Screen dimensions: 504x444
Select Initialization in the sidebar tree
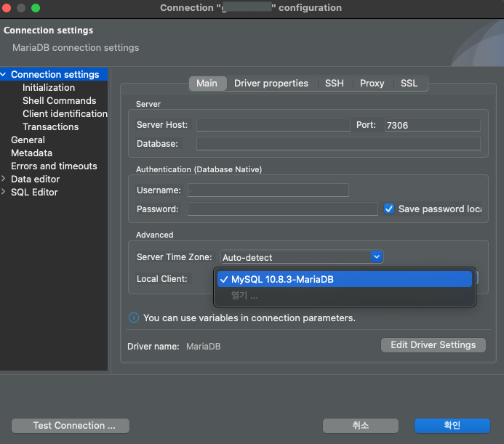pos(49,87)
